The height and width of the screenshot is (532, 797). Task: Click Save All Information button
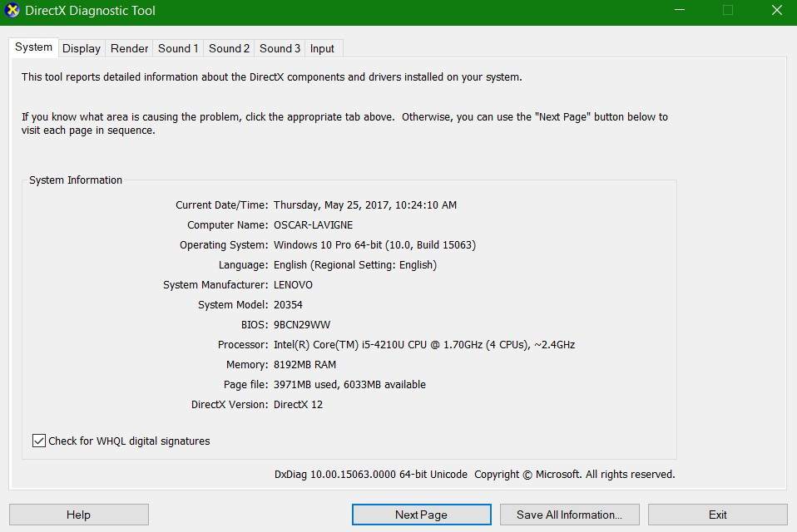569,515
